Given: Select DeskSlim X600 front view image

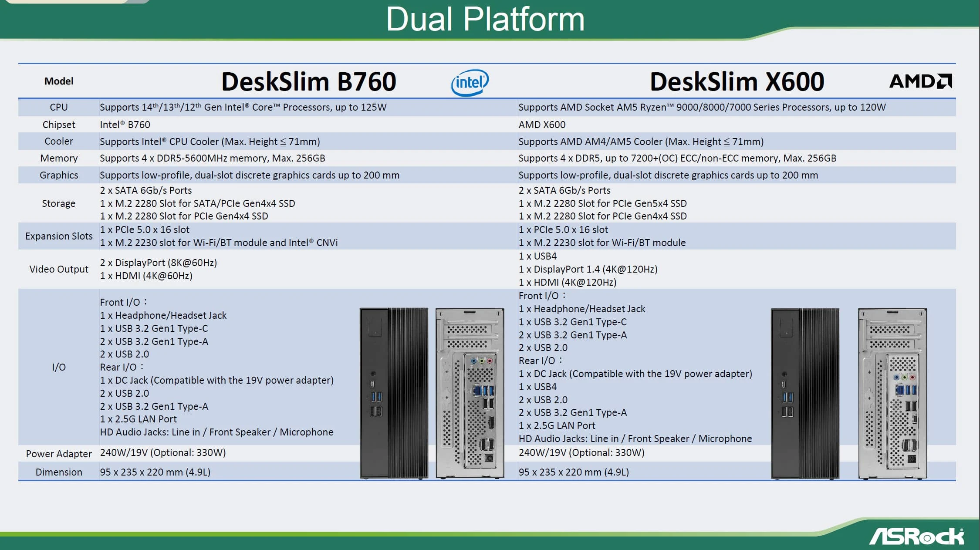Looking at the screenshot, I should (x=805, y=393).
